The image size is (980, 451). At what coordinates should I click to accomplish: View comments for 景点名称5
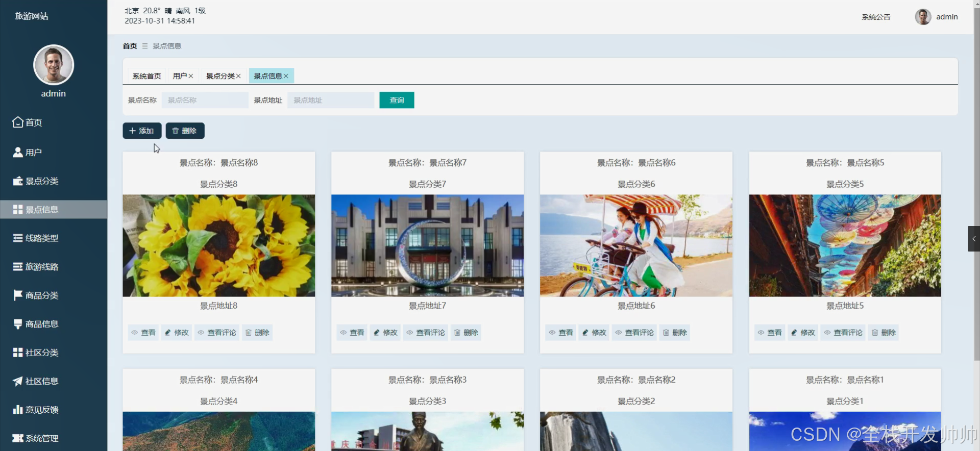click(843, 333)
